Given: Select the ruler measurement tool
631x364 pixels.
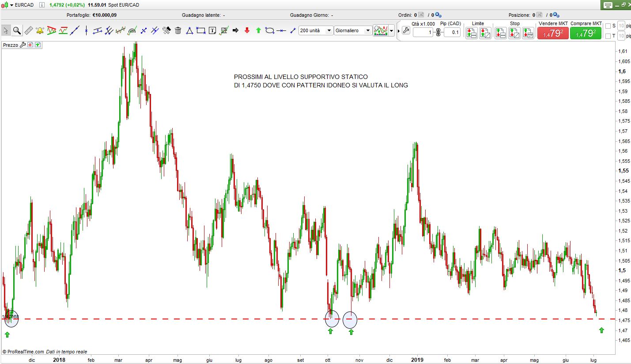Looking at the screenshot, I should pyautogui.click(x=28, y=30).
